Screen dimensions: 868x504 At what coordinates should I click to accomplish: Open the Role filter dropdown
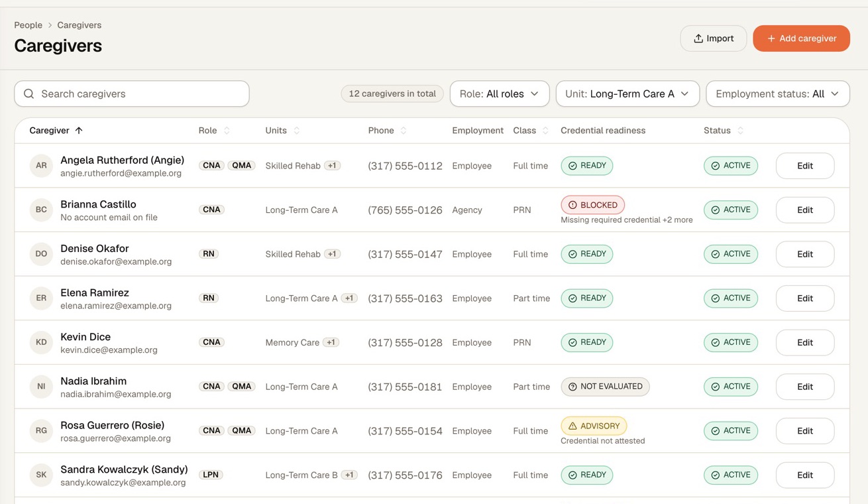pos(500,94)
